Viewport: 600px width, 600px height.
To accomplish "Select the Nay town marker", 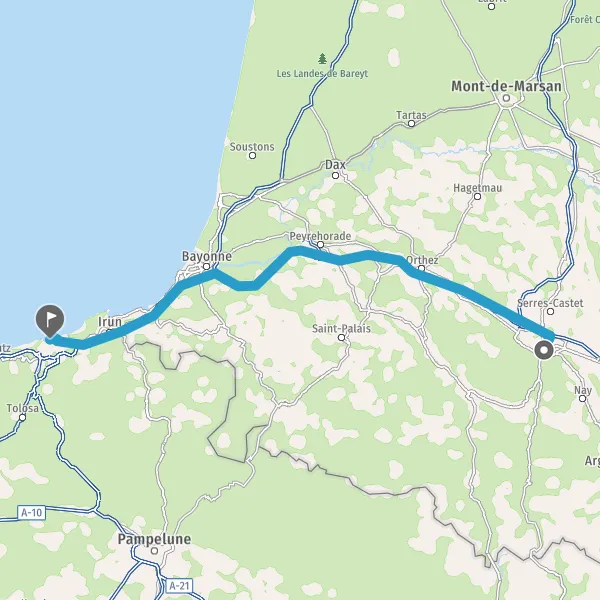I will pos(582,398).
